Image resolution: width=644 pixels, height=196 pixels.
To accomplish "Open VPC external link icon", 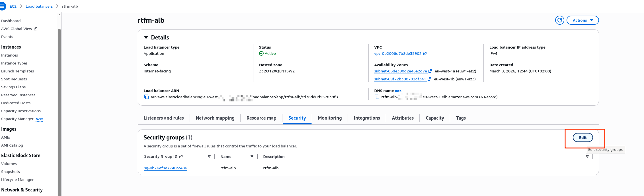I will click(x=425, y=53).
